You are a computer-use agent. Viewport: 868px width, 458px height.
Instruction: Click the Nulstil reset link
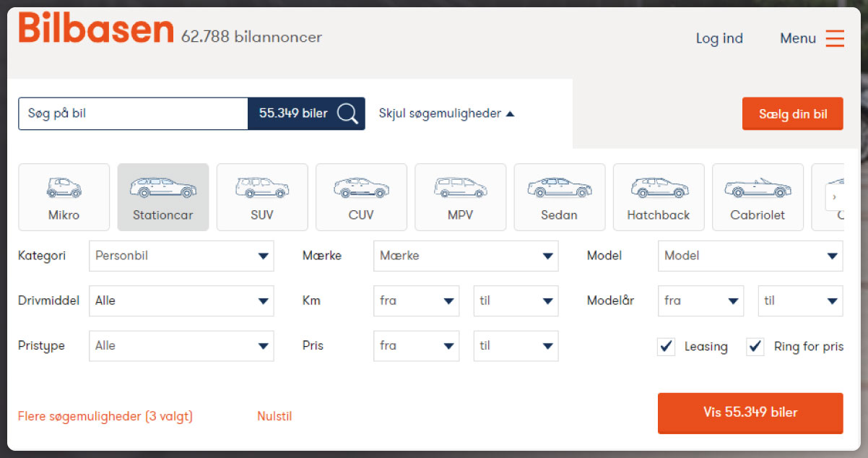pyautogui.click(x=274, y=416)
